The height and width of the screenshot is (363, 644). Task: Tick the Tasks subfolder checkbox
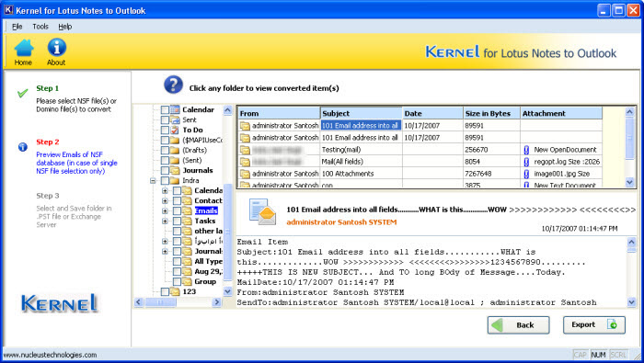(177, 221)
